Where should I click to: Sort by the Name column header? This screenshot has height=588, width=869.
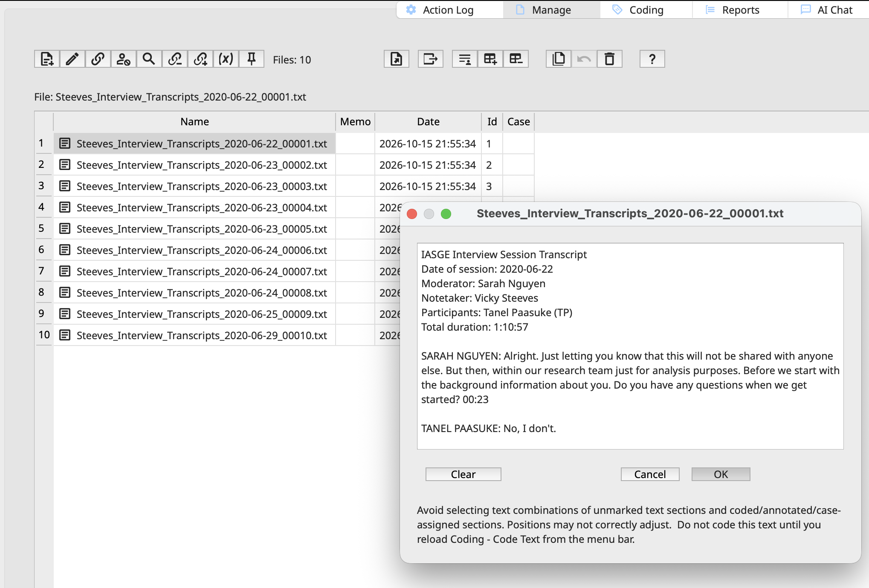tap(194, 122)
